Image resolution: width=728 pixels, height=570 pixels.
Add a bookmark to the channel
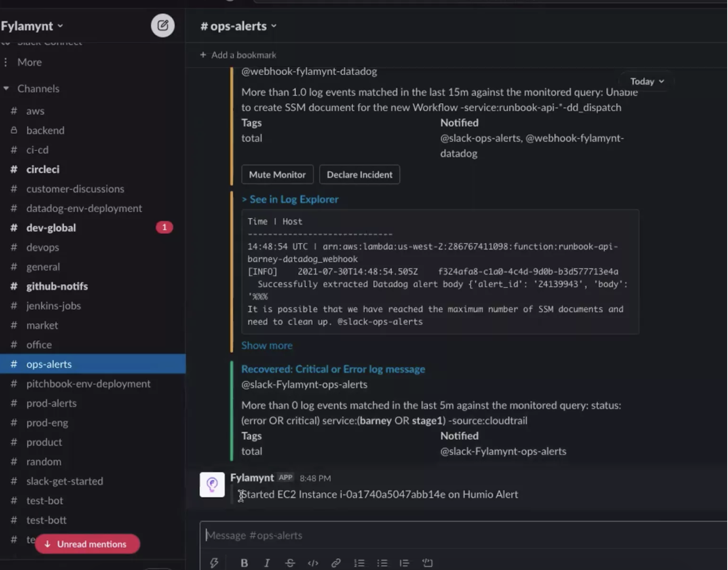tap(238, 55)
